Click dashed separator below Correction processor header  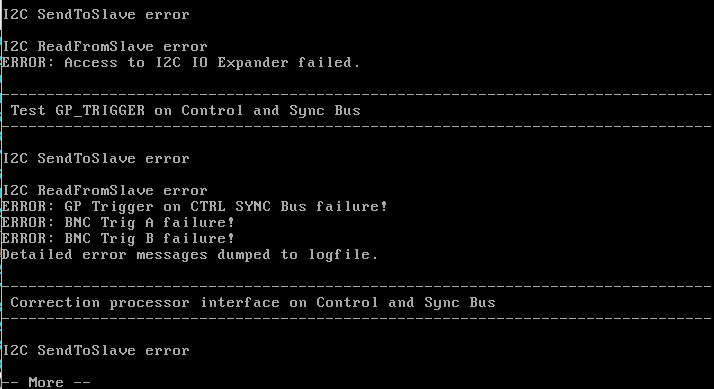tap(357, 318)
